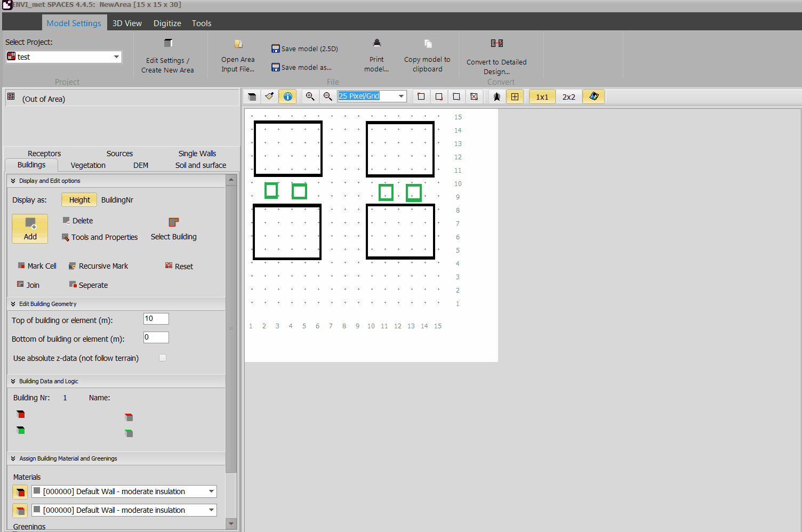Click the green-topped roof cube icon
Viewport: 802px width, 532px height.
[x=129, y=433]
